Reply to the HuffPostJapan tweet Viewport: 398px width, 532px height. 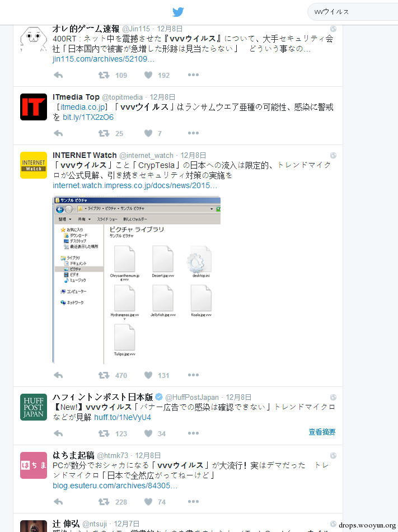(58, 433)
